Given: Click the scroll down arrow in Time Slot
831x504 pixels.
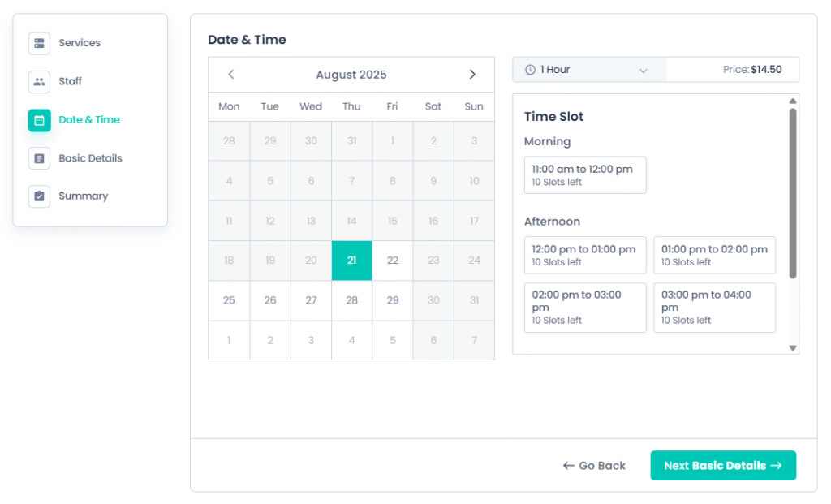Looking at the screenshot, I should [x=793, y=348].
